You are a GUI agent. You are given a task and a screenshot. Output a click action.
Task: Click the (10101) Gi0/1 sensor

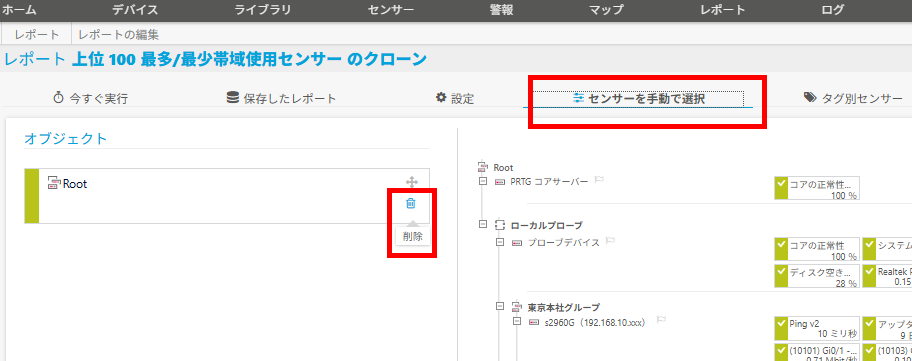click(x=817, y=352)
